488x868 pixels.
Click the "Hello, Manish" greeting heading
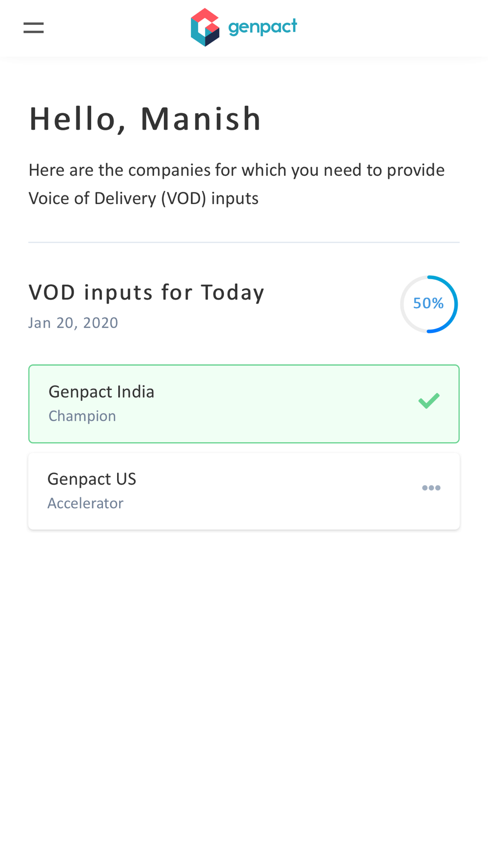[x=145, y=119]
